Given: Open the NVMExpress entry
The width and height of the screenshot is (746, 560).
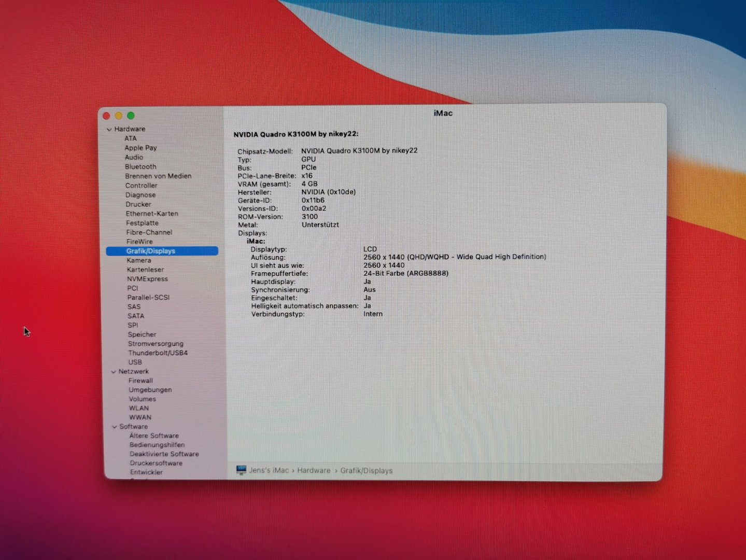Looking at the screenshot, I should click(x=148, y=279).
